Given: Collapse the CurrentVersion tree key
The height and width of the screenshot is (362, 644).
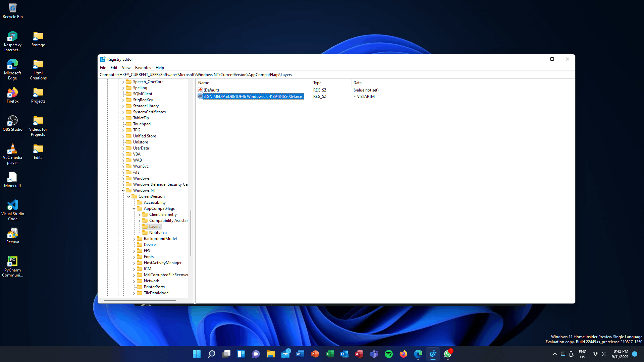Looking at the screenshot, I should [128, 196].
